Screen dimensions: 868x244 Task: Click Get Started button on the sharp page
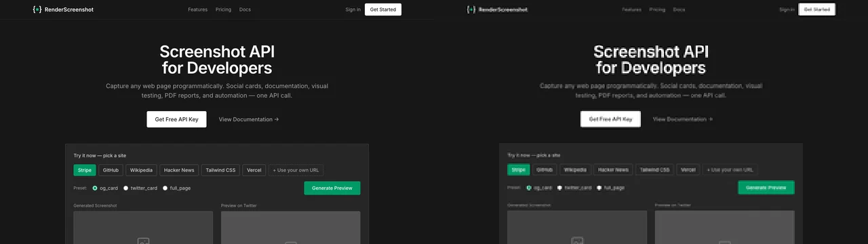click(x=383, y=9)
